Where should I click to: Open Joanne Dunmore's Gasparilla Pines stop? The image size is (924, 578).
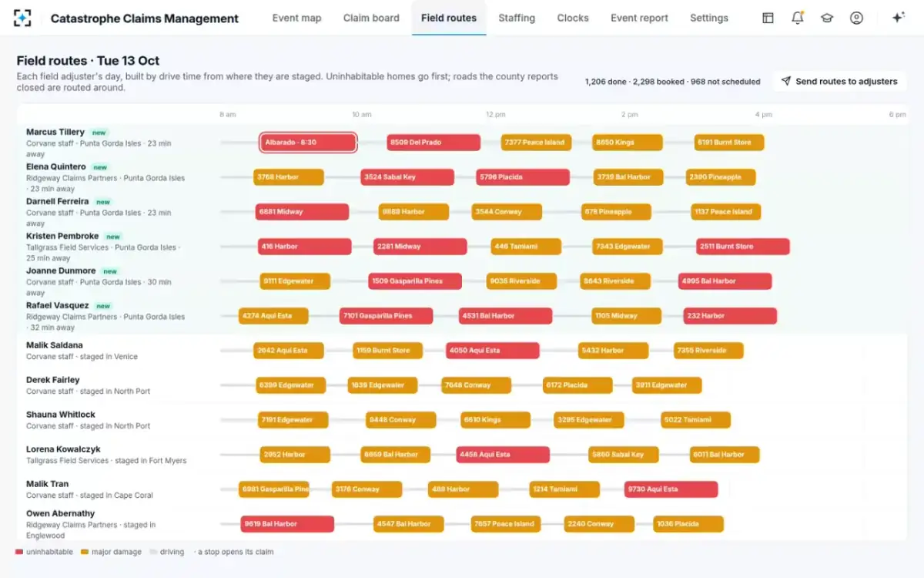[x=415, y=281]
